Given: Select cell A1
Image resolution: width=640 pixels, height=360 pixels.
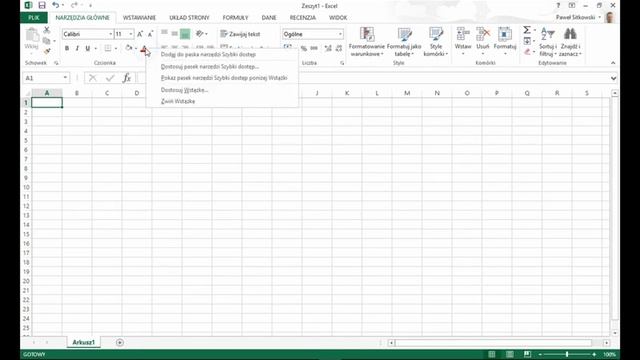Looking at the screenshot, I should (47, 102).
